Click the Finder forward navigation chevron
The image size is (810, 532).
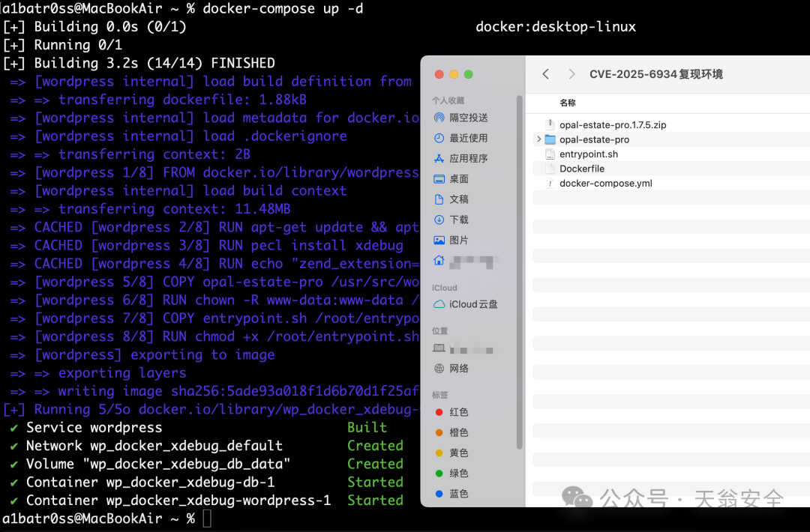[x=571, y=73]
